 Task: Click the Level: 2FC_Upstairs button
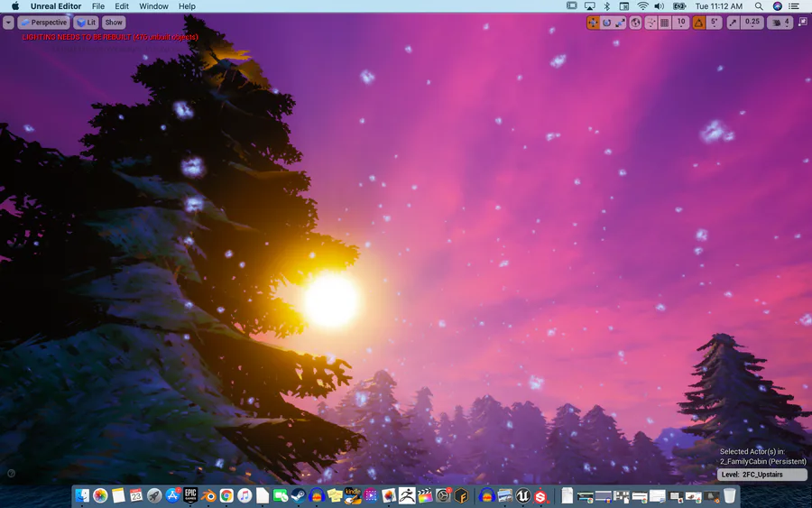[761, 475]
